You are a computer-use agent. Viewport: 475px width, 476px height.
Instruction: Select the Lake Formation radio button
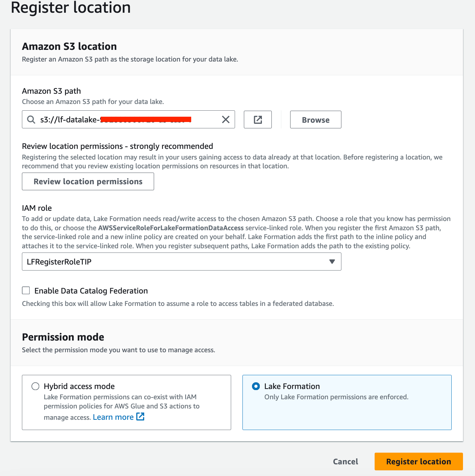pyautogui.click(x=256, y=386)
